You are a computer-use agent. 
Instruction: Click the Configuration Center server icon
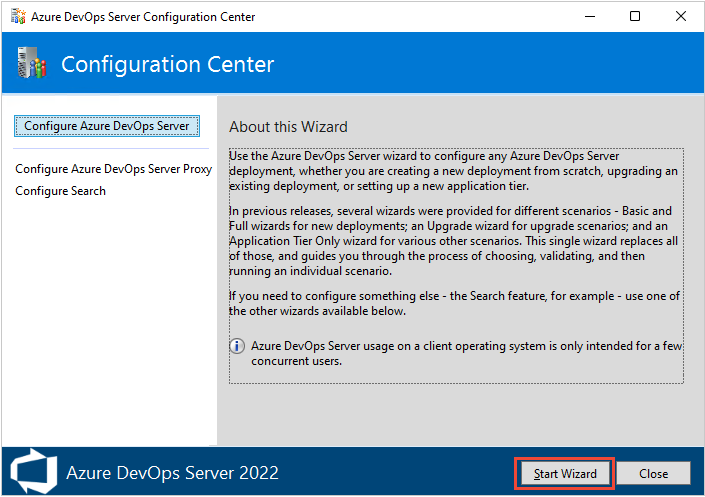point(31,65)
